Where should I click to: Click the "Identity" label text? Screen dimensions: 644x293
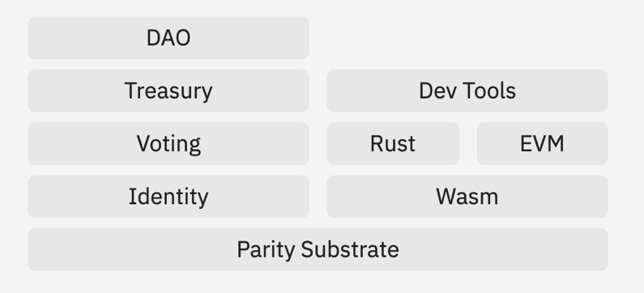click(x=168, y=197)
